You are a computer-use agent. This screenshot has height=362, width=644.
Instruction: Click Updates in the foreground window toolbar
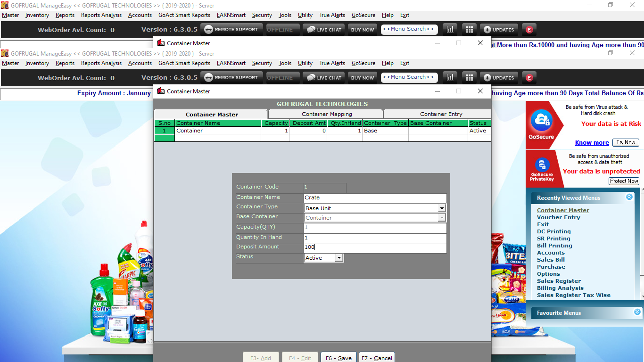coord(499,78)
